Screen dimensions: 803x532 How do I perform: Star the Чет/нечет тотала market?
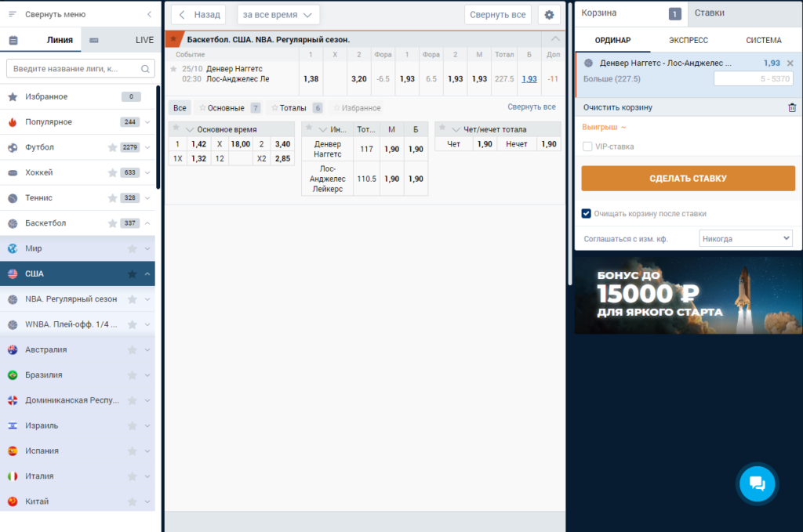442,128
